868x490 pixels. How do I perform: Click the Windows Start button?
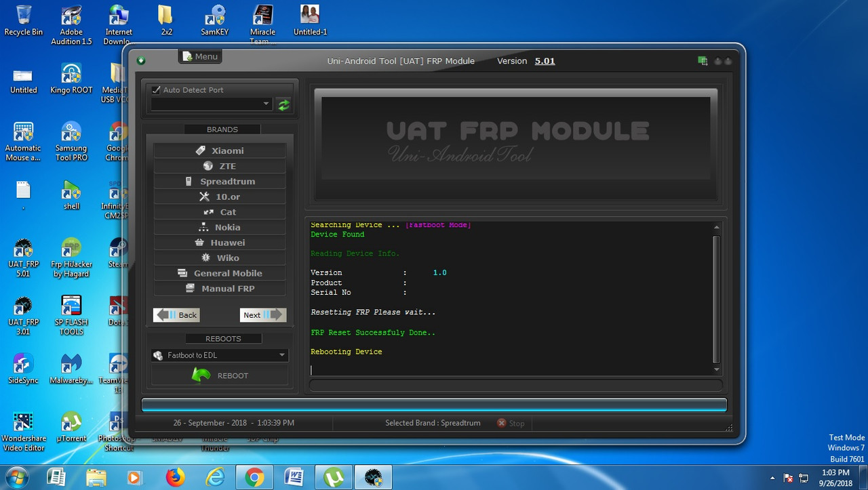click(x=16, y=477)
